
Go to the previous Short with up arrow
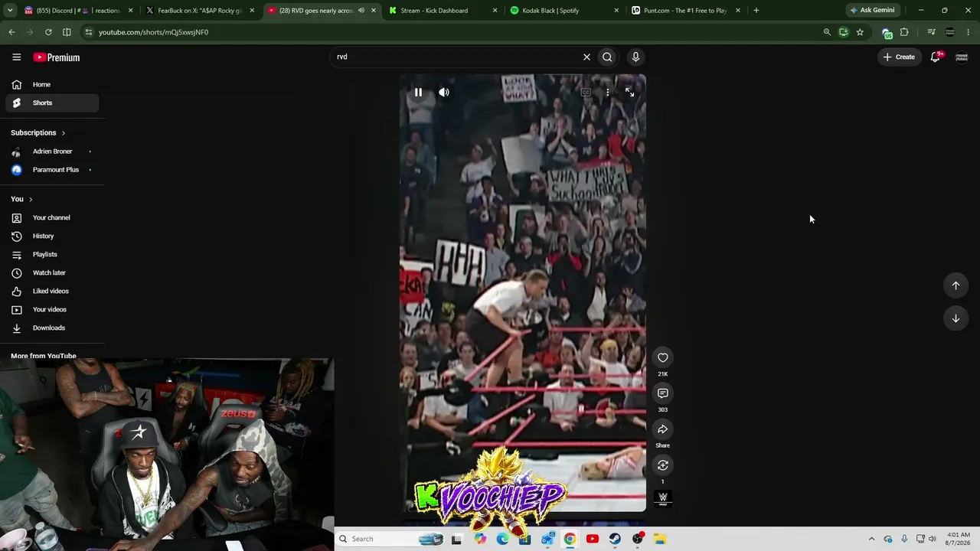(x=955, y=285)
